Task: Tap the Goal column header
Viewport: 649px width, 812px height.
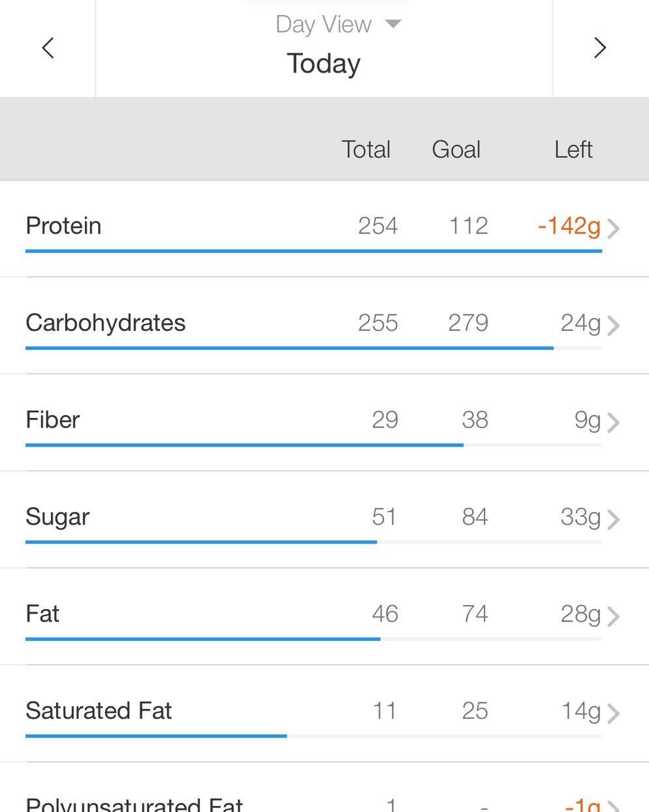Action: pos(456,149)
